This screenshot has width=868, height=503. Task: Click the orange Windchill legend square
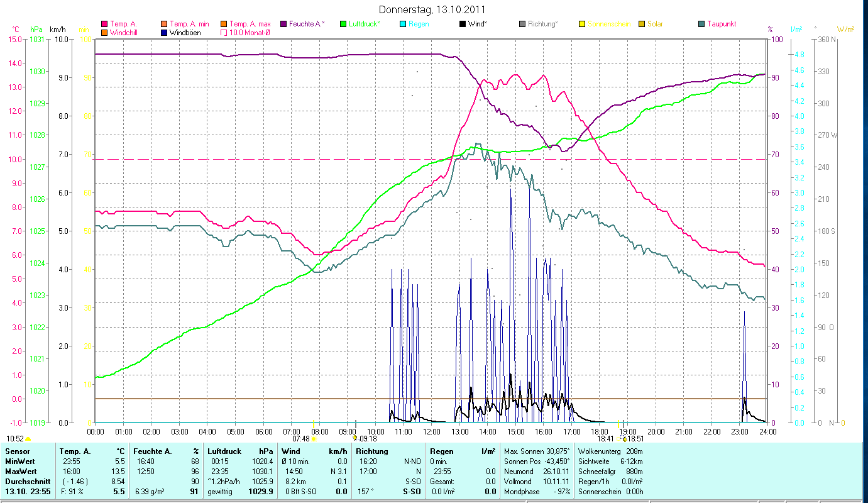104,33
